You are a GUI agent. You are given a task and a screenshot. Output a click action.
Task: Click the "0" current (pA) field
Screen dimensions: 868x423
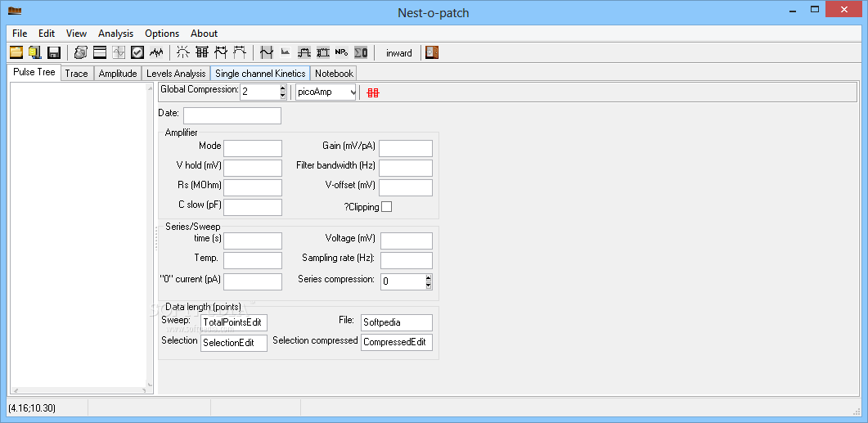tap(253, 281)
